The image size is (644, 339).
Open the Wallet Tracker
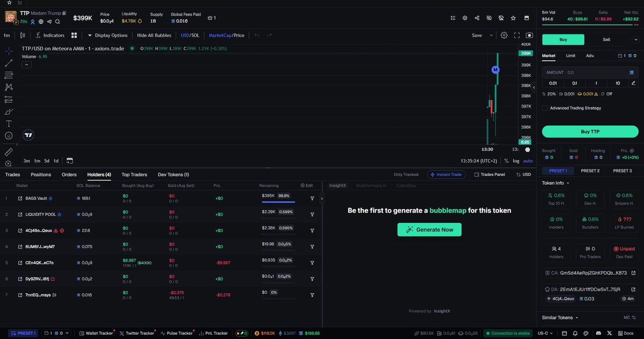[97, 333]
